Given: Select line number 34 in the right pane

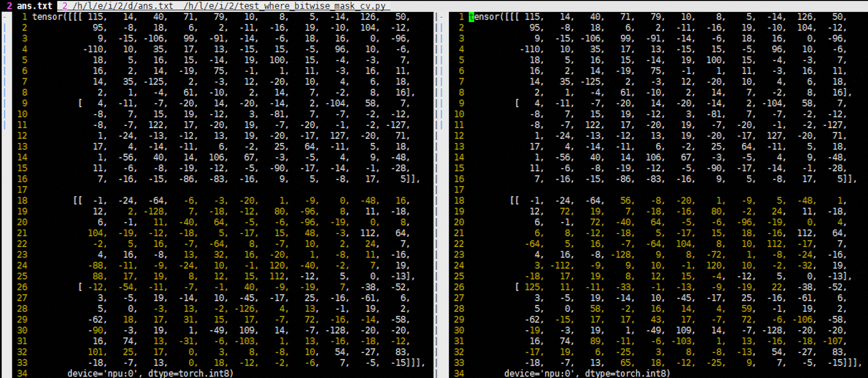Looking at the screenshot, I should click(459, 374).
